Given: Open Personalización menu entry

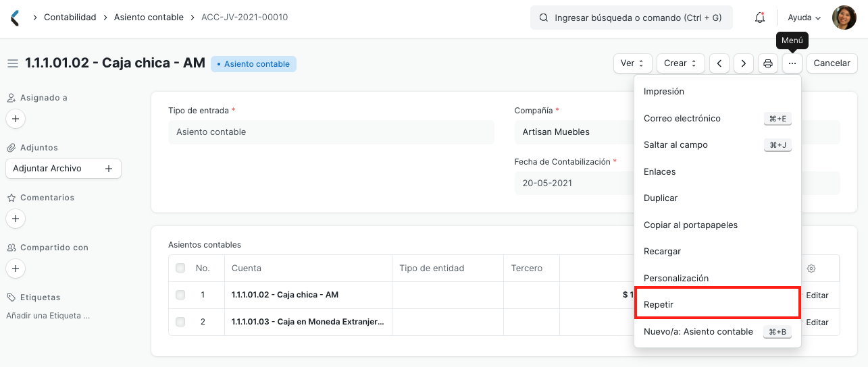Looking at the screenshot, I should [x=717, y=278].
